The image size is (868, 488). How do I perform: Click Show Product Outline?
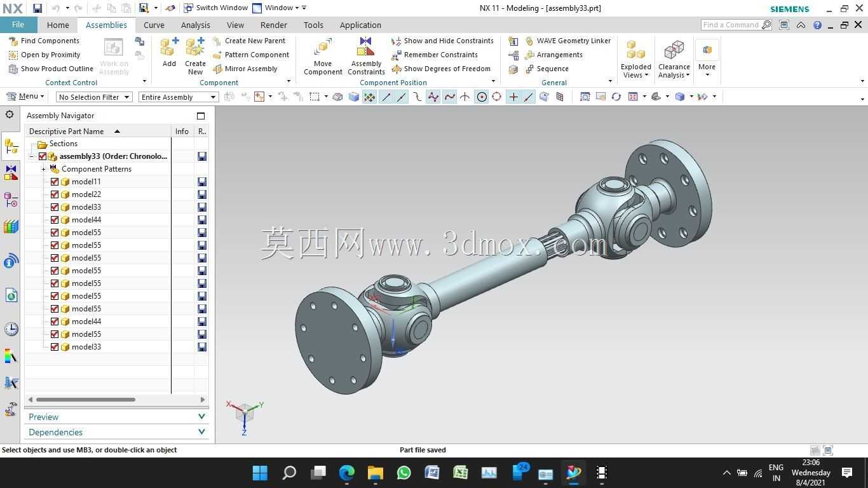[x=51, y=69]
